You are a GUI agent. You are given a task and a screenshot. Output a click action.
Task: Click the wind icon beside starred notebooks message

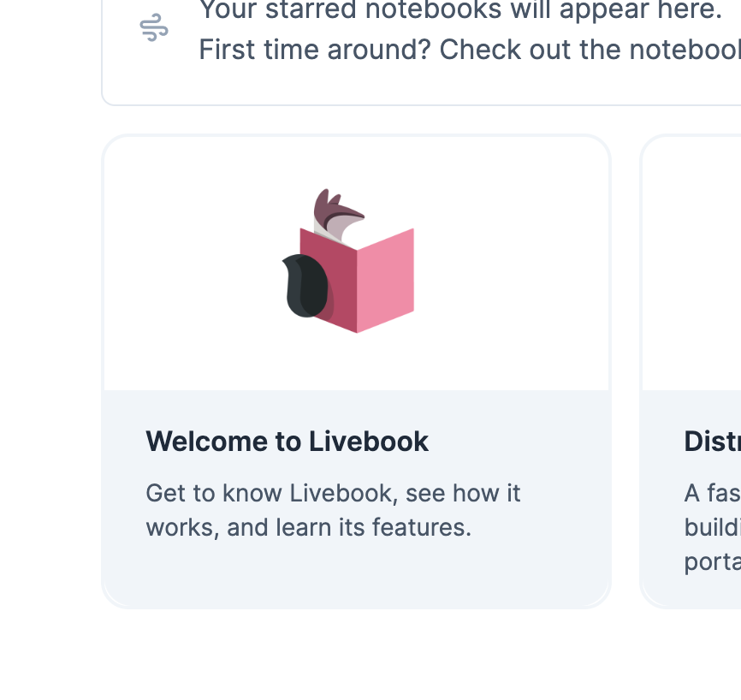(x=154, y=27)
